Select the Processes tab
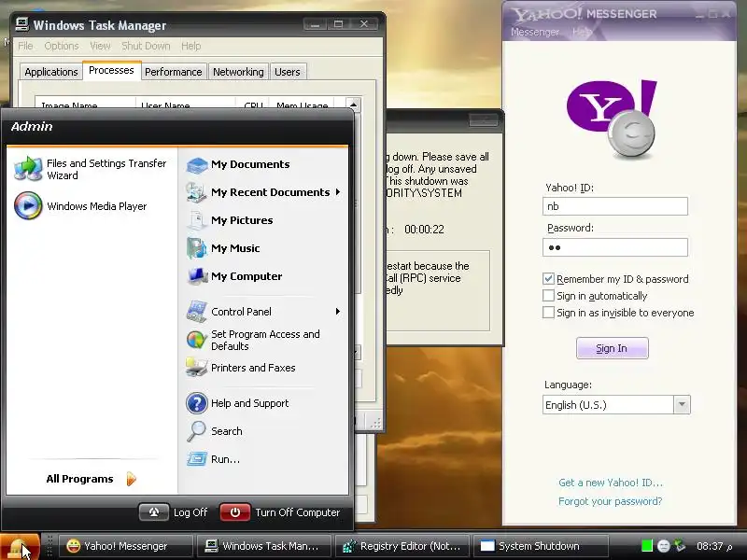 111,71
